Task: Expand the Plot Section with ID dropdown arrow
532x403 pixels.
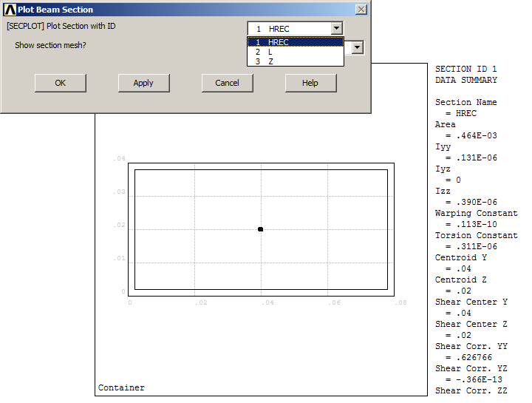Action: [337, 29]
